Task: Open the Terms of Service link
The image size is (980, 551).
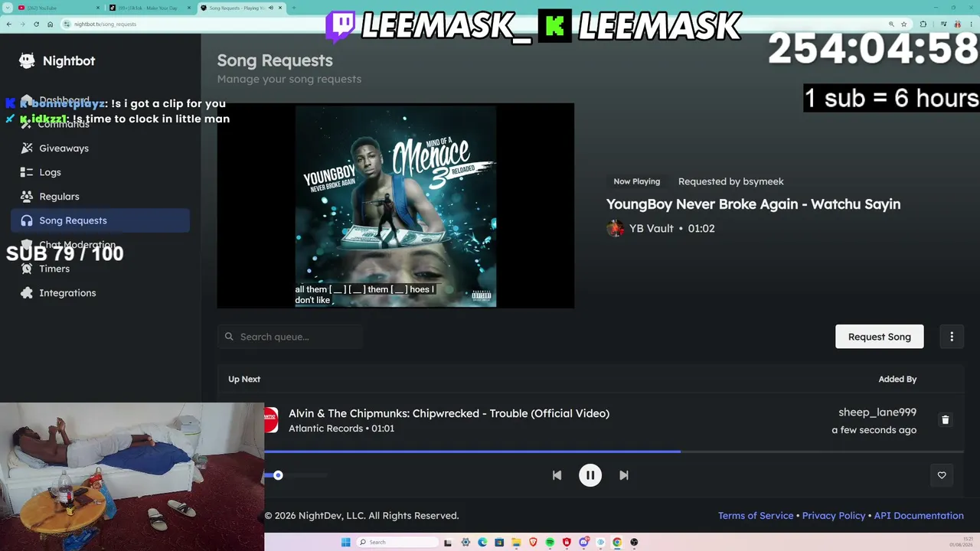Action: [756, 516]
